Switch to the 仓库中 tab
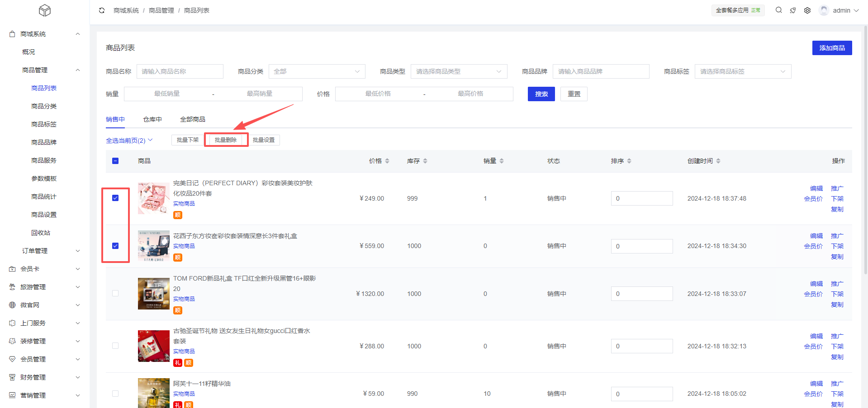Image resolution: width=868 pixels, height=408 pixels. pyautogui.click(x=152, y=119)
